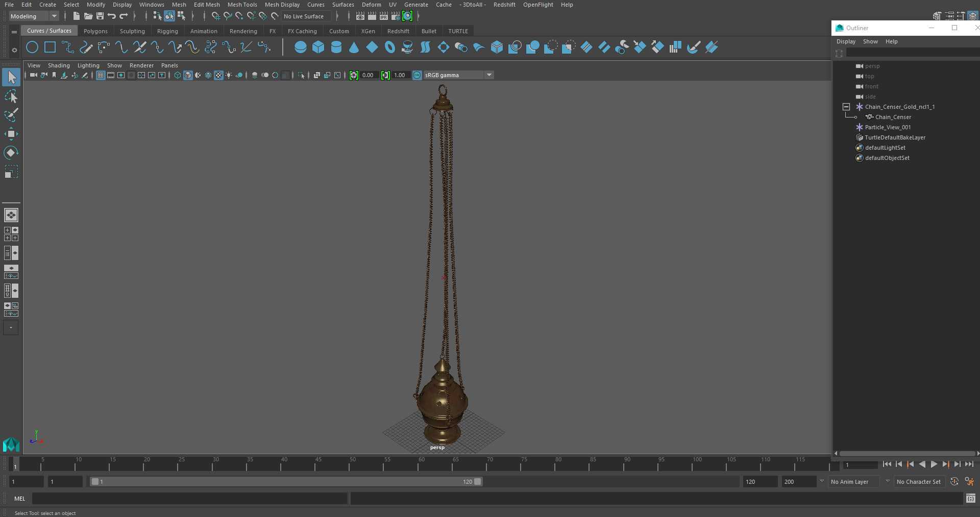The width and height of the screenshot is (980, 517).
Task: Create a NURBS Square from shelf
Action: [50, 48]
